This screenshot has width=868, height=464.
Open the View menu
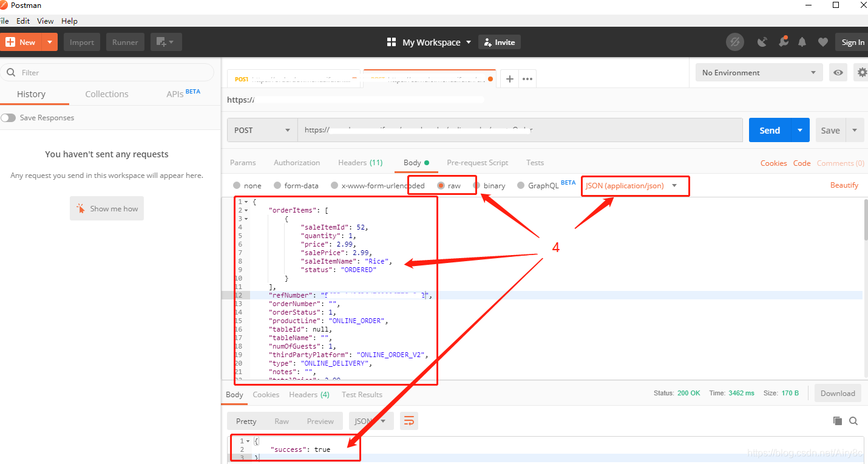(46, 21)
